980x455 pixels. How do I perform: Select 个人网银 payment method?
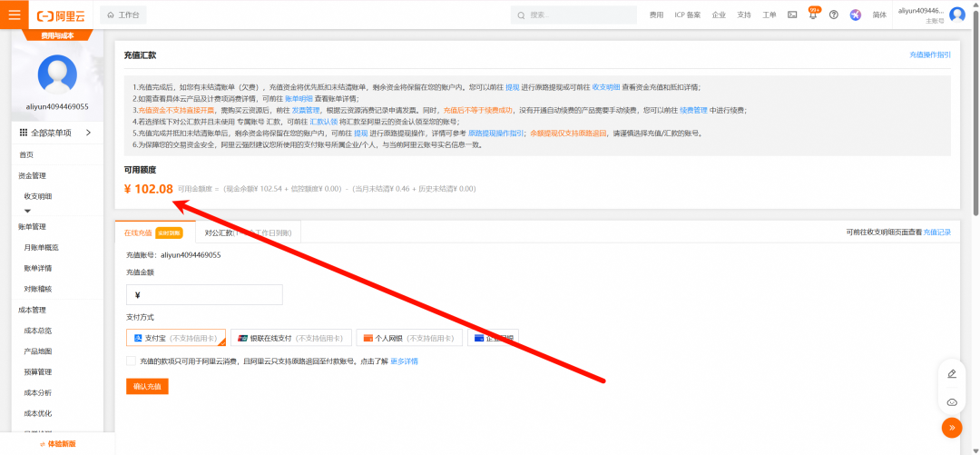point(409,338)
